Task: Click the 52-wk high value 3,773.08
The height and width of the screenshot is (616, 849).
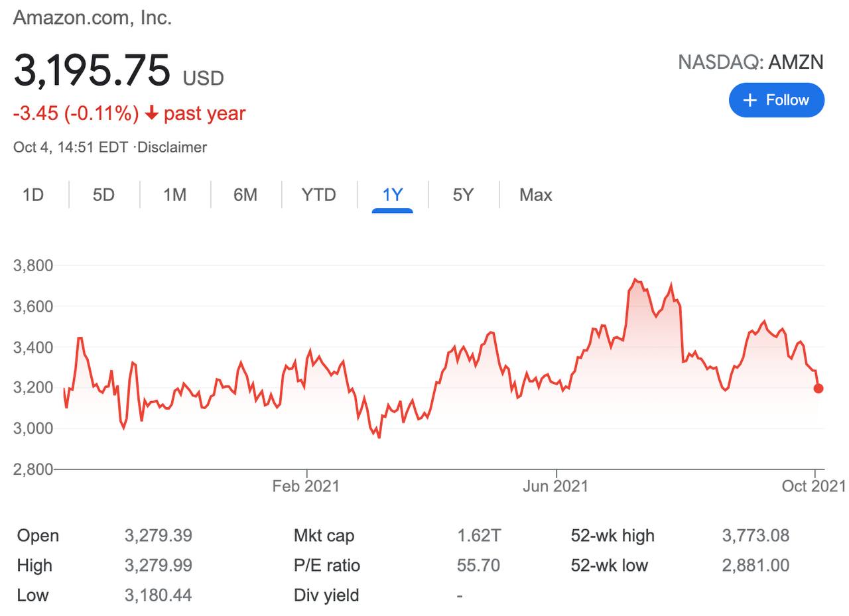Action: pyautogui.click(x=755, y=535)
